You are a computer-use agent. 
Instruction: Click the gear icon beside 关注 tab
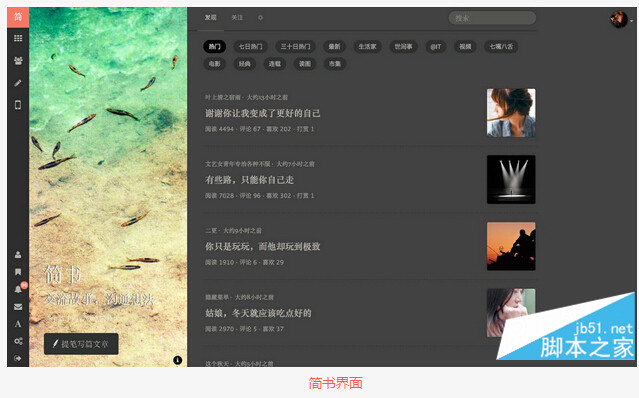[260, 18]
